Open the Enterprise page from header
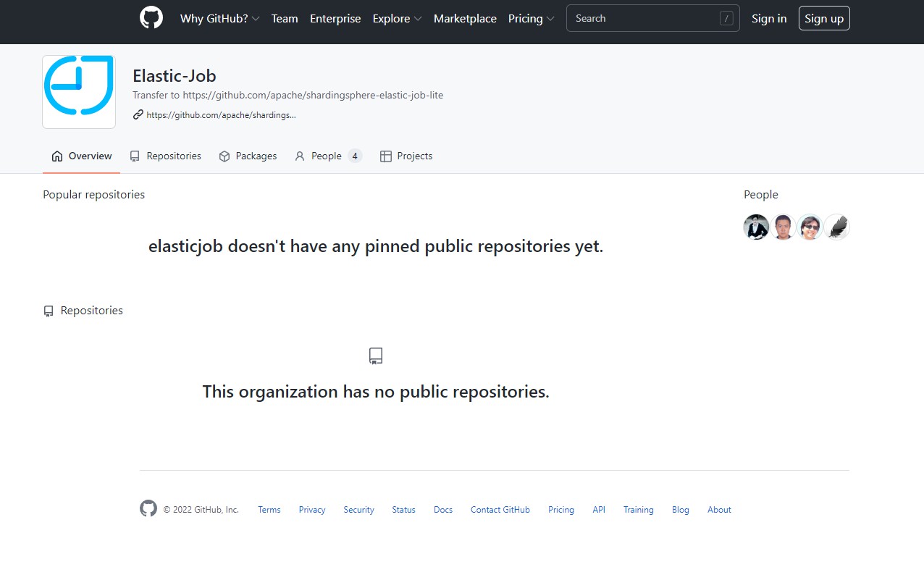 point(335,19)
